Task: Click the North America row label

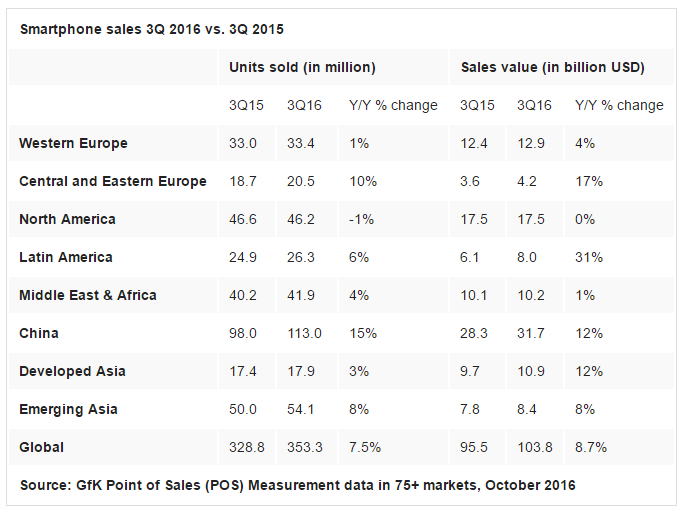Action: [67, 219]
